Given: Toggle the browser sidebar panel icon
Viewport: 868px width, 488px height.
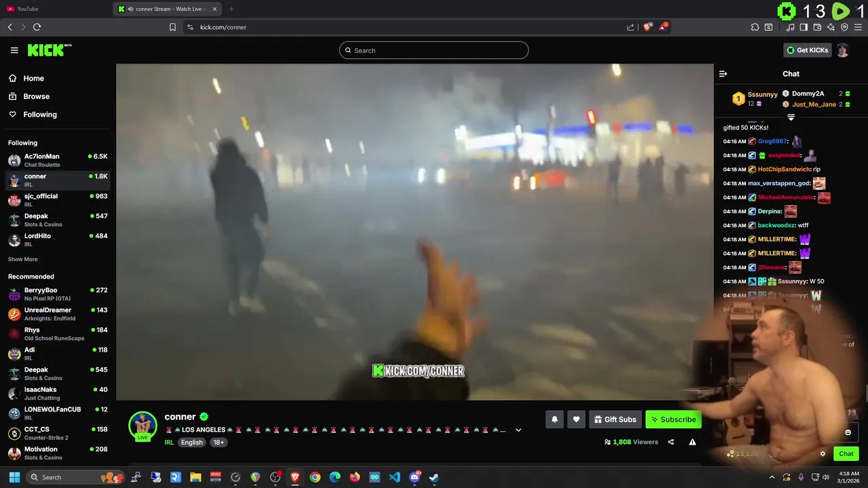Looking at the screenshot, I should coord(804,27).
